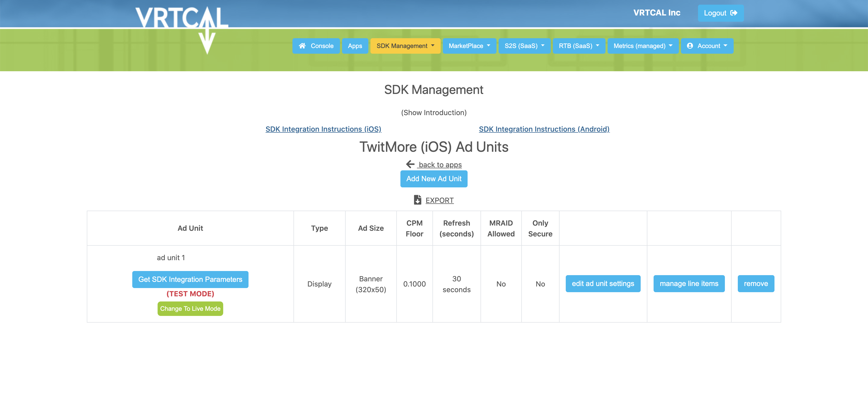Open SDK Integration Instructions (Android) link
The width and height of the screenshot is (868, 414).
click(544, 129)
